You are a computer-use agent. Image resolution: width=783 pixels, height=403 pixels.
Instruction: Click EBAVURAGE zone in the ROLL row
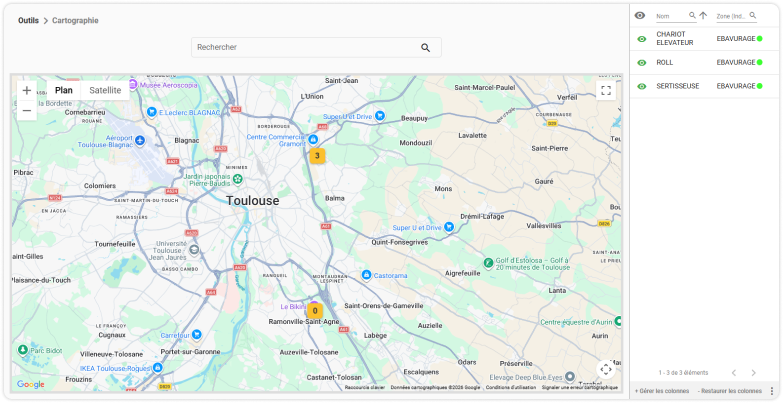tap(736, 62)
